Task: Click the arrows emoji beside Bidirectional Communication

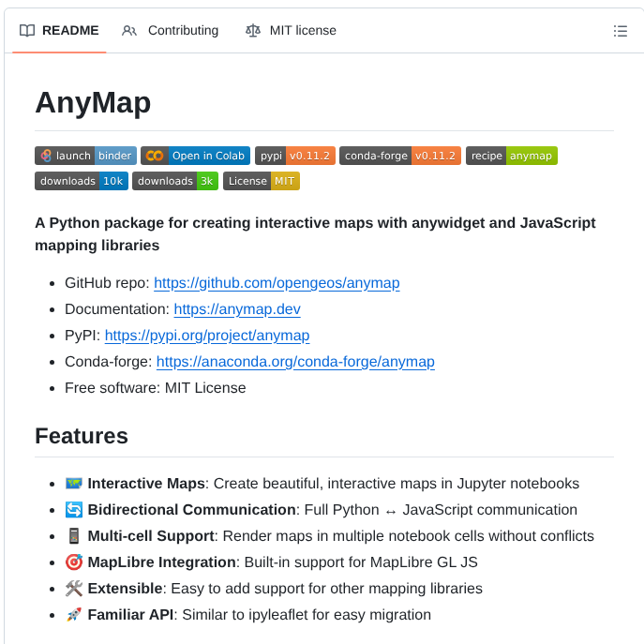Action: [x=74, y=510]
